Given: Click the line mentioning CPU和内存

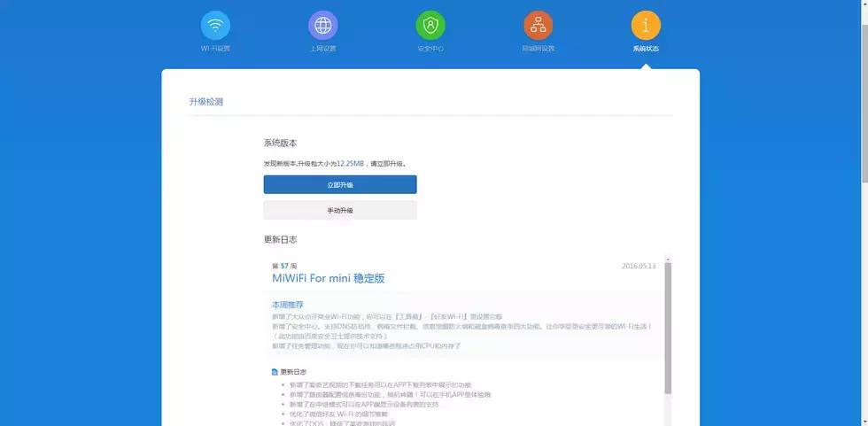Looking at the screenshot, I should [366, 345].
